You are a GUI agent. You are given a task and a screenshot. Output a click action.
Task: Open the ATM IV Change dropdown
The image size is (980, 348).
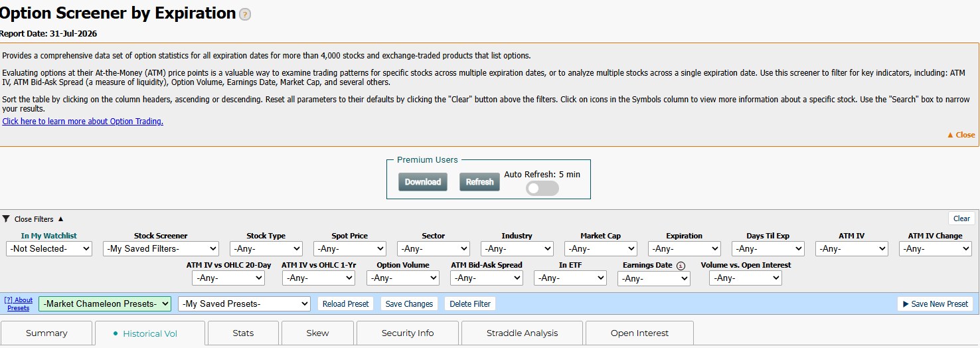coord(936,248)
